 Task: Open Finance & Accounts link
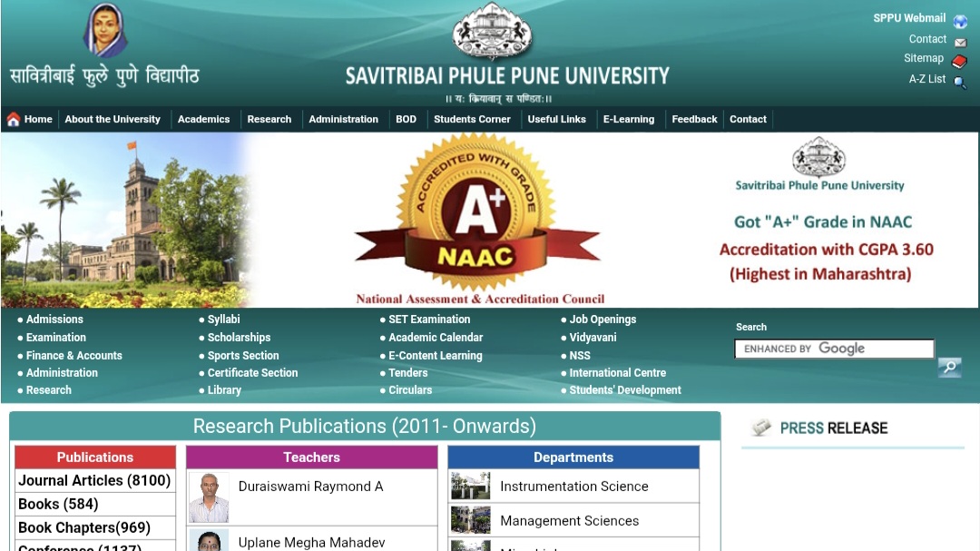(x=73, y=355)
